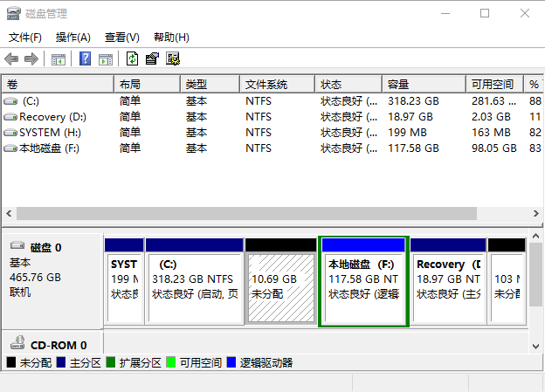Viewport: 545px width, 392px height.
Task: Toggle the show/hide console tree icon
Action: 59,59
